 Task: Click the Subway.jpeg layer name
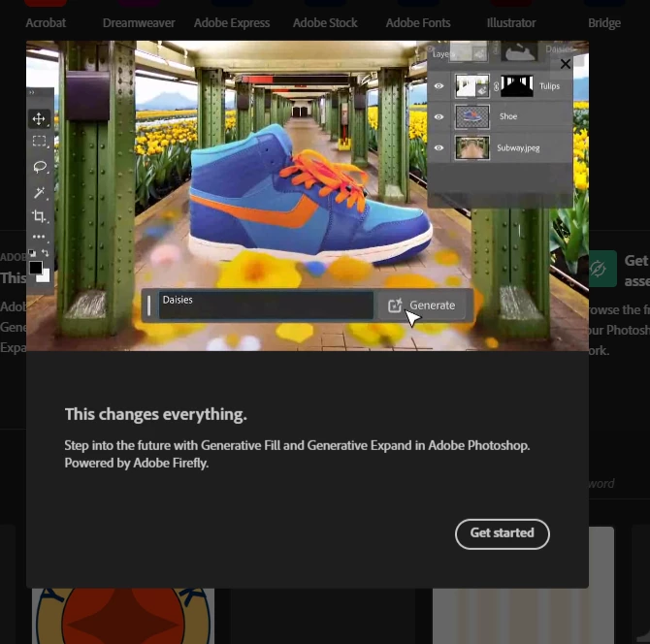518,148
